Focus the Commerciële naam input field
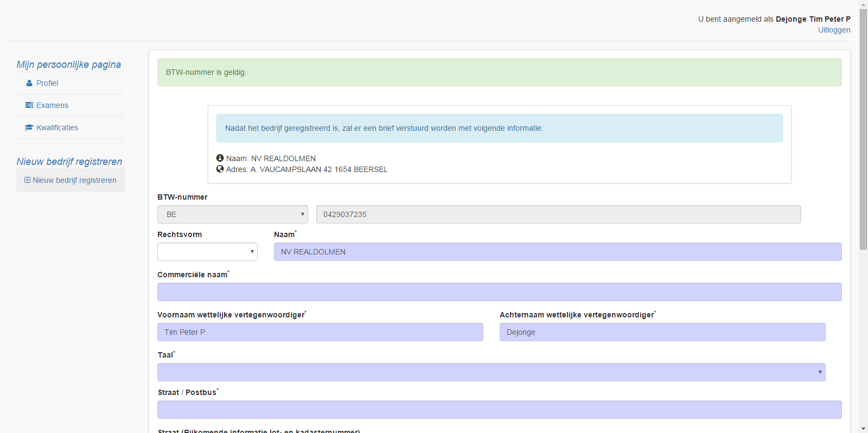868x433 pixels. pos(500,292)
